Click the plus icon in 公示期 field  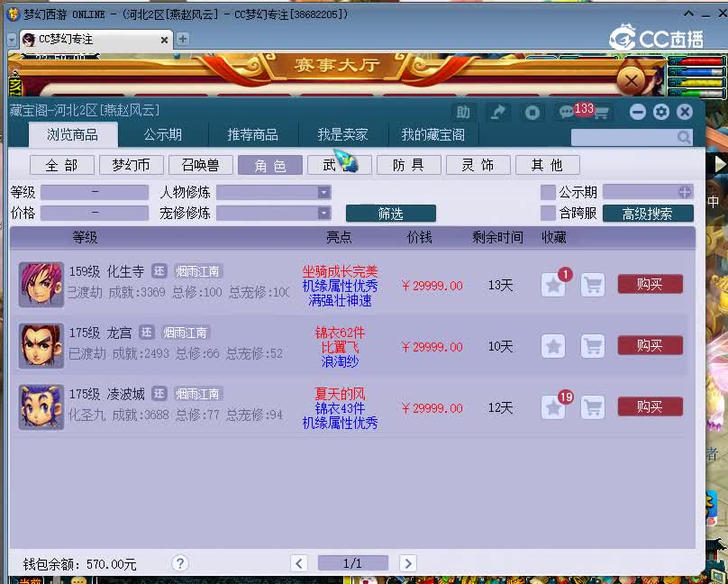point(685,192)
